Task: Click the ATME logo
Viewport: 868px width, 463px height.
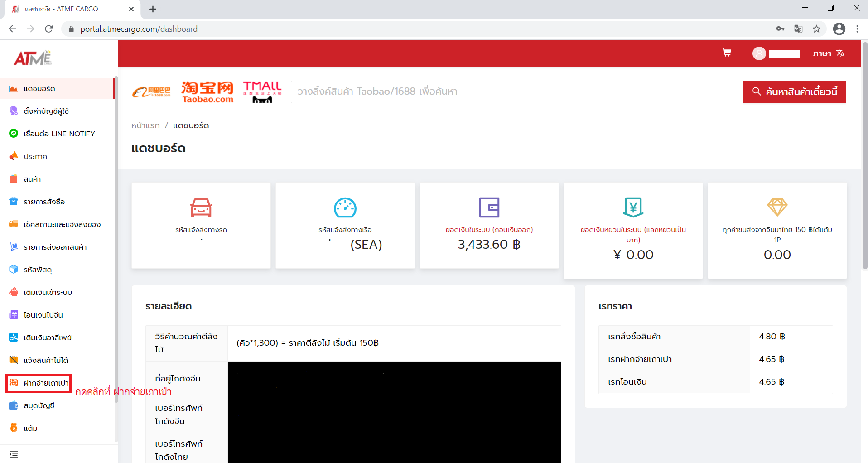Action: (33, 58)
